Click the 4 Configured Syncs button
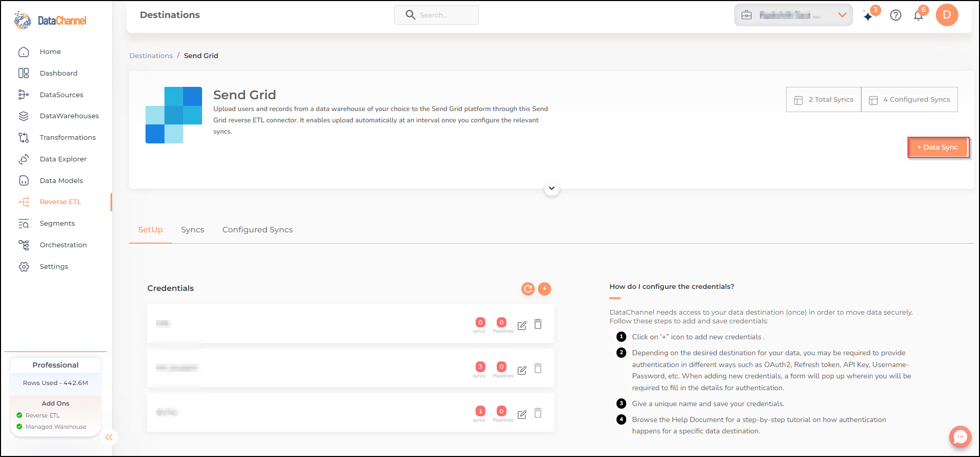Screen dimensions: 980x457 click(x=910, y=100)
